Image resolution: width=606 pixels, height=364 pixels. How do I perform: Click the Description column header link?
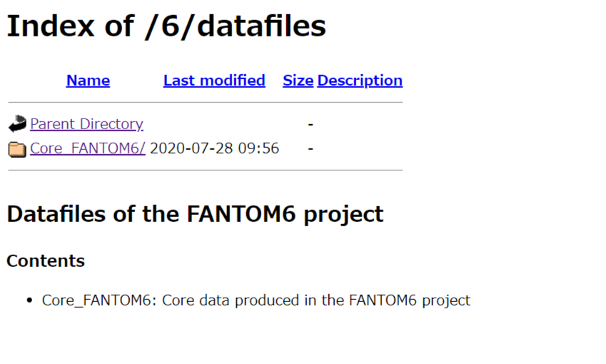360,81
